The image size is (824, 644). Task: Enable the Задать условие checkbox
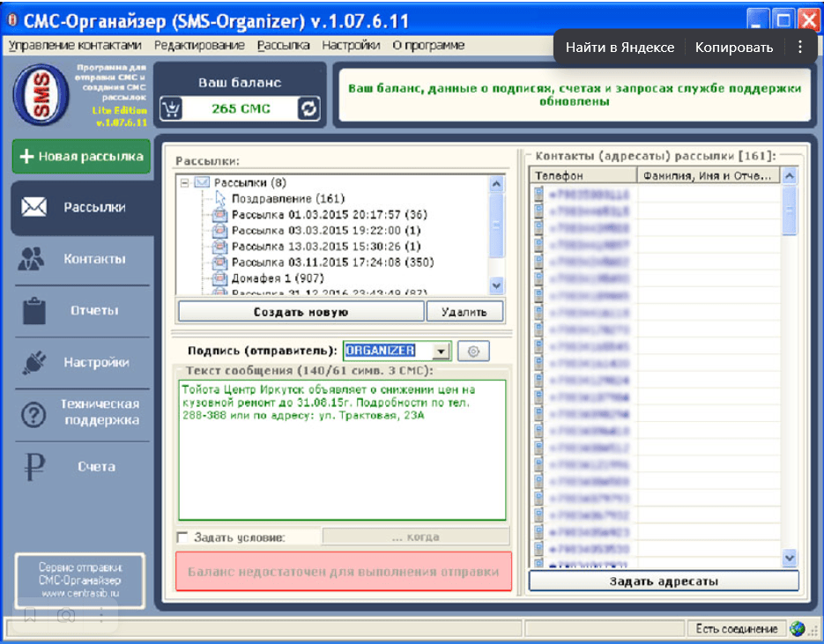pyautogui.click(x=182, y=537)
